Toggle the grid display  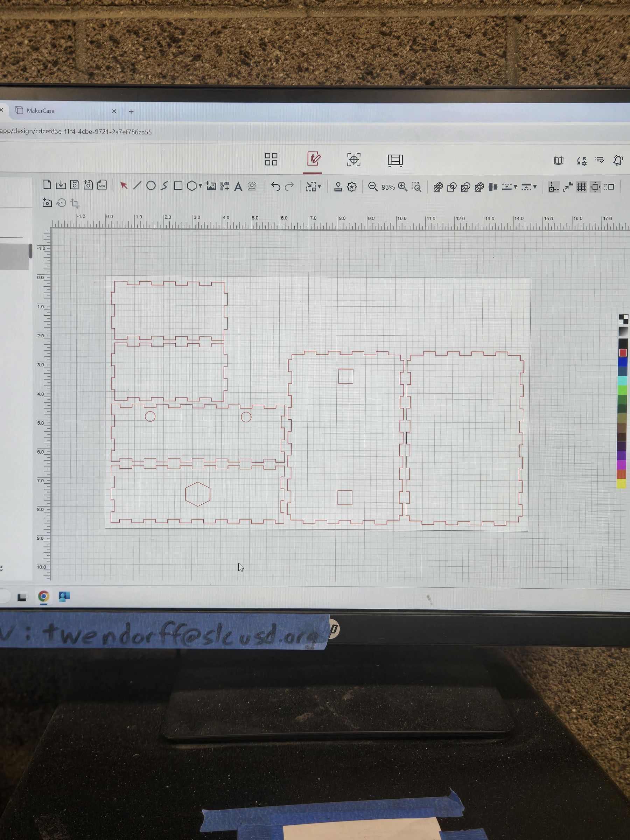(x=581, y=187)
